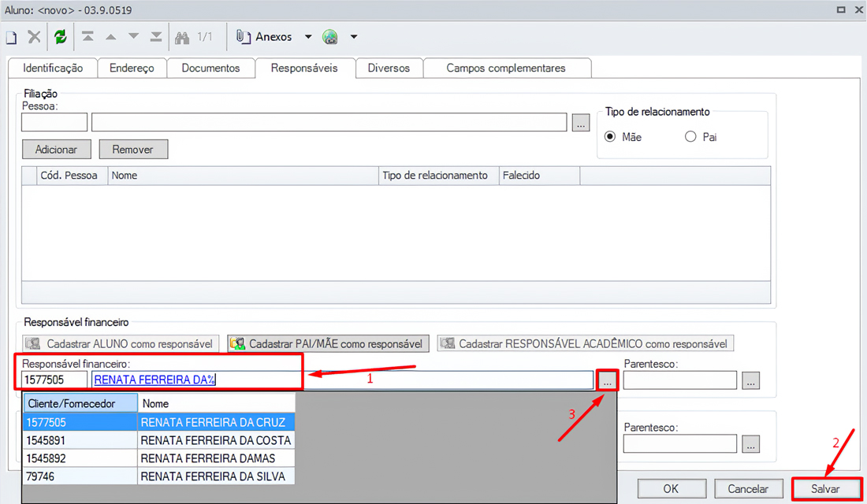
Task: Click the delete record X icon
Action: coord(34,37)
